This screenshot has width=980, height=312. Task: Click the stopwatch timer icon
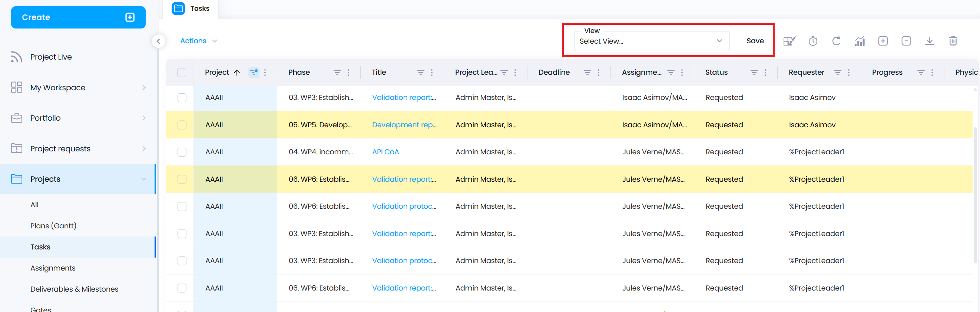[x=812, y=41]
